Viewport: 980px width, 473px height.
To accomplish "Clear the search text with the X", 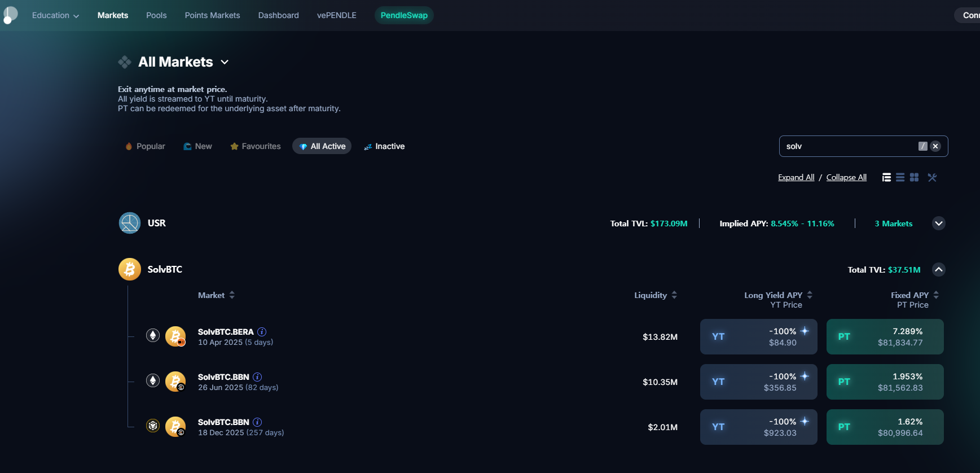I will point(935,146).
